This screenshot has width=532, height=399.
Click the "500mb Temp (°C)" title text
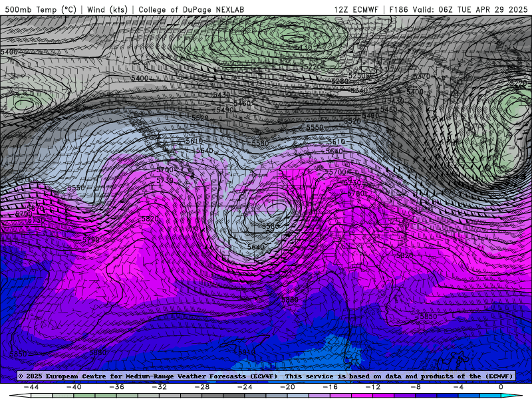click(x=41, y=9)
